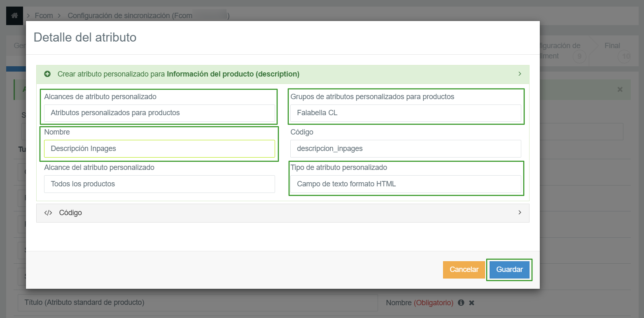Click the green plus icon beside Crear atributo
Screen dimensions: 644x318
(47, 74)
